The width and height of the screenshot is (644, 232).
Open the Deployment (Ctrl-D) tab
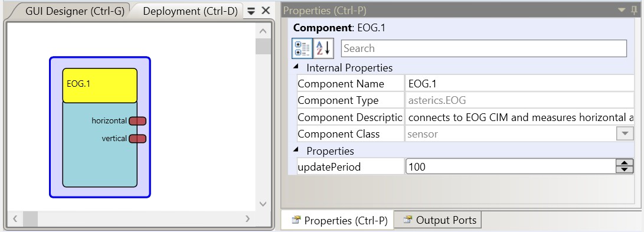pos(190,11)
